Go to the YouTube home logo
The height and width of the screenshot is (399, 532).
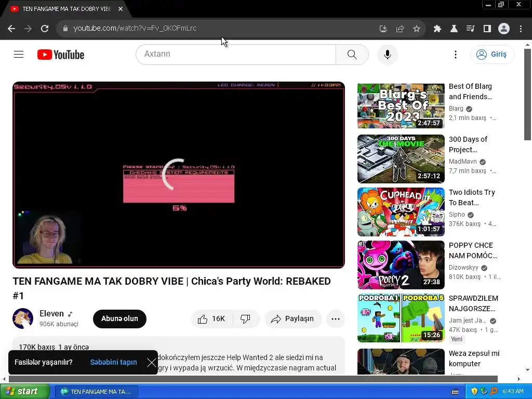61,54
